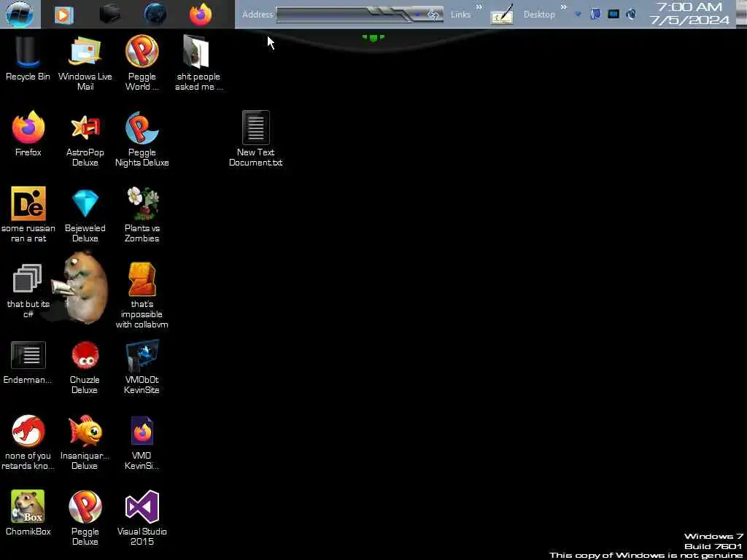The height and width of the screenshot is (560, 747).
Task: Click into the Address toolbar field
Action: (345, 15)
